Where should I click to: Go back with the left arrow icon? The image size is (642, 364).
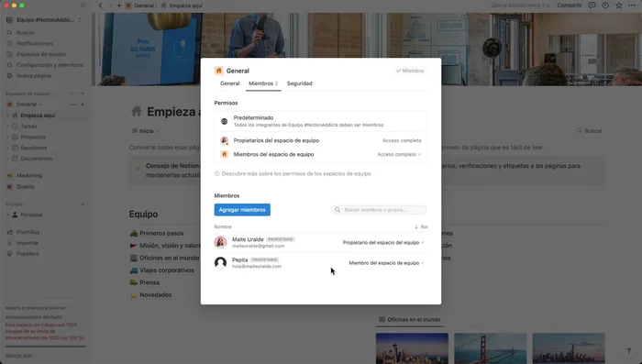click(x=101, y=6)
